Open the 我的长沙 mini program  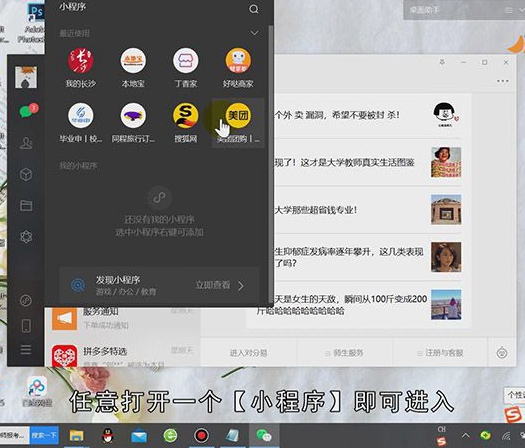coord(80,68)
